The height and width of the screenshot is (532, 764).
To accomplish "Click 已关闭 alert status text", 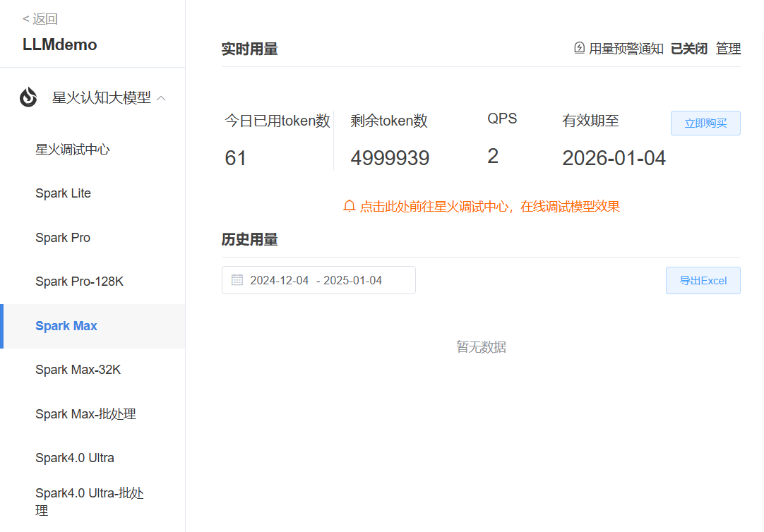I will [x=689, y=49].
